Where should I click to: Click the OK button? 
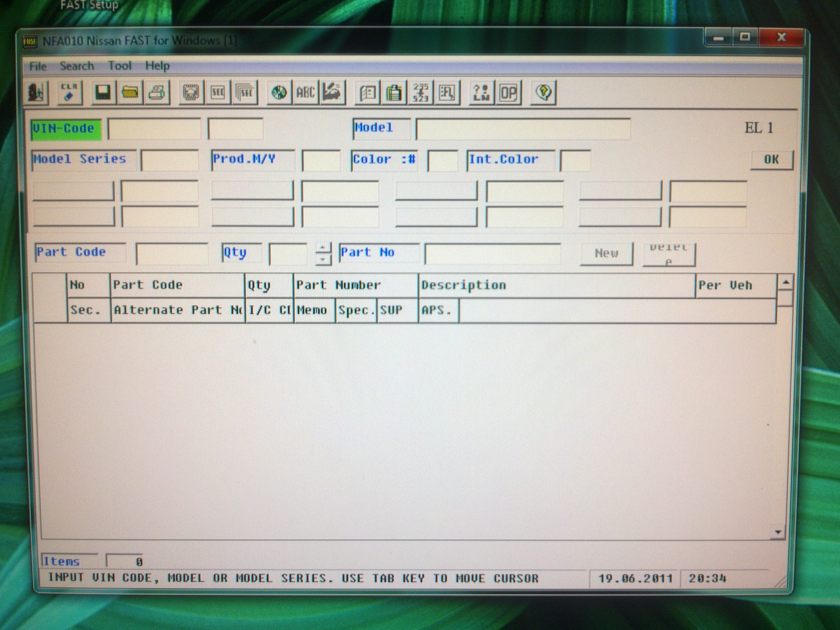[771, 159]
